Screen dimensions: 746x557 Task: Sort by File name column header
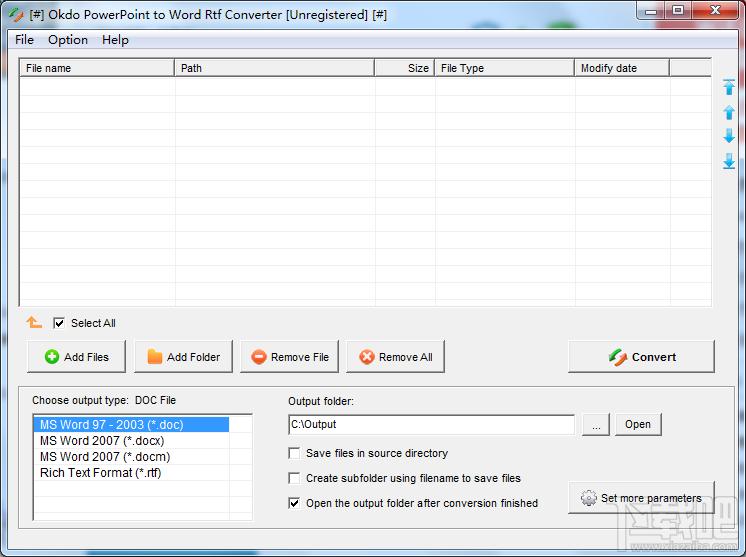[97, 68]
